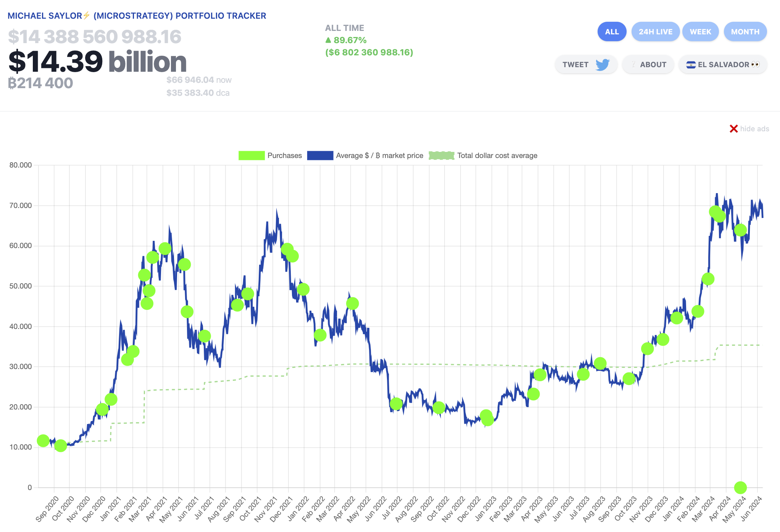The image size is (780, 532).
Task: Click the eyes emoji on El Salvador button
Action: click(756, 64)
